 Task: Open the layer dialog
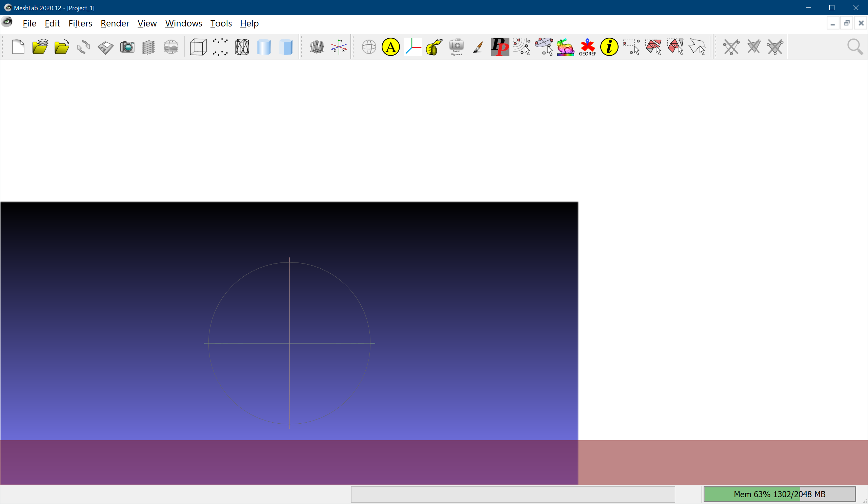(148, 46)
